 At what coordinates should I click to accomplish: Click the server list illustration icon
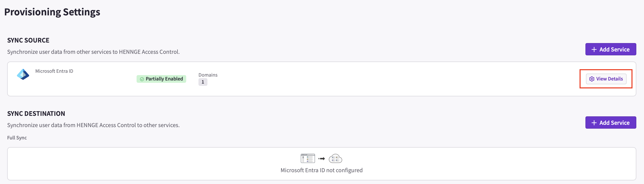(308, 158)
